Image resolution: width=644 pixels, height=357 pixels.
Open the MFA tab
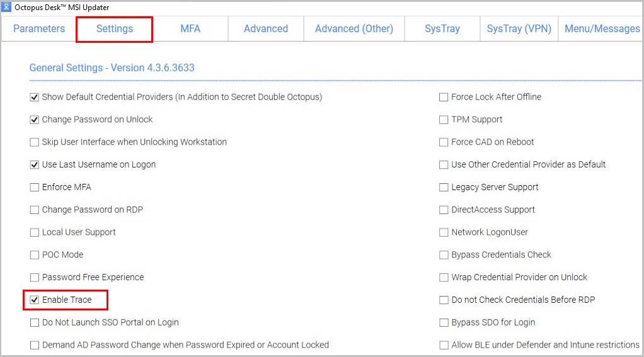(x=190, y=29)
